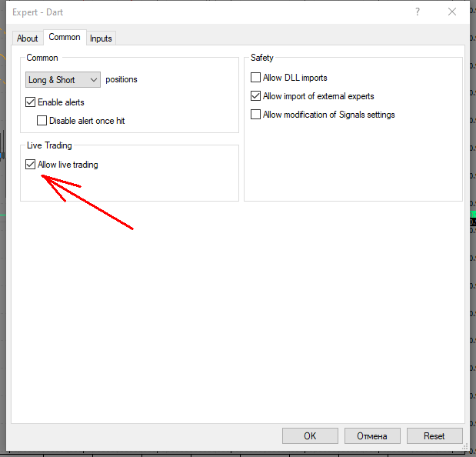Click the help question mark icon
The height and width of the screenshot is (457, 476).
(418, 12)
